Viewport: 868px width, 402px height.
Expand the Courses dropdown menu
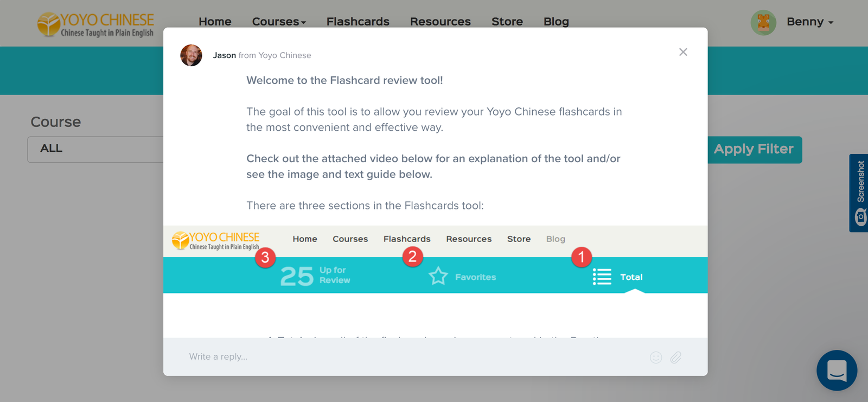(279, 22)
